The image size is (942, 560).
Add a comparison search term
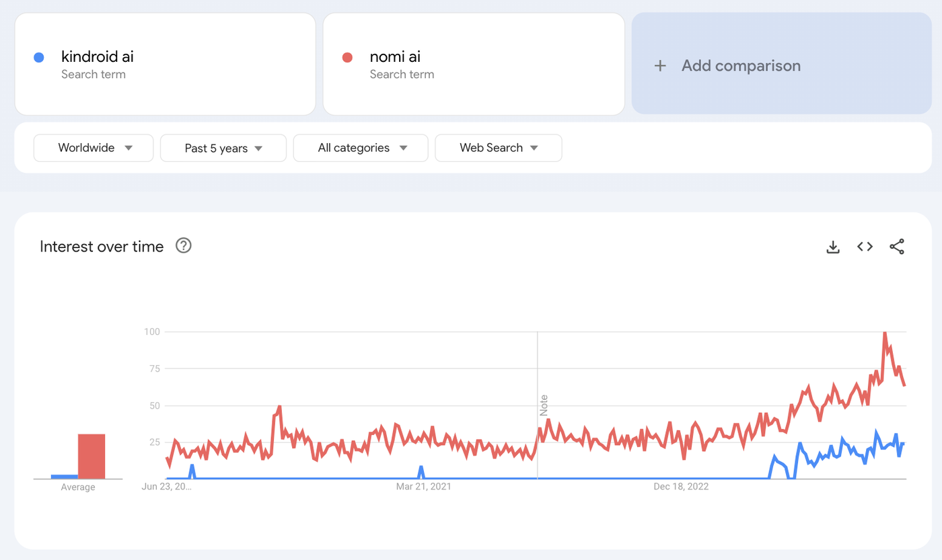point(781,64)
